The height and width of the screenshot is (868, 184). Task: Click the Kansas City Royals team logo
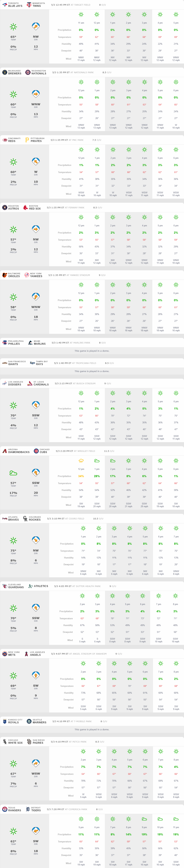coord(5,721)
